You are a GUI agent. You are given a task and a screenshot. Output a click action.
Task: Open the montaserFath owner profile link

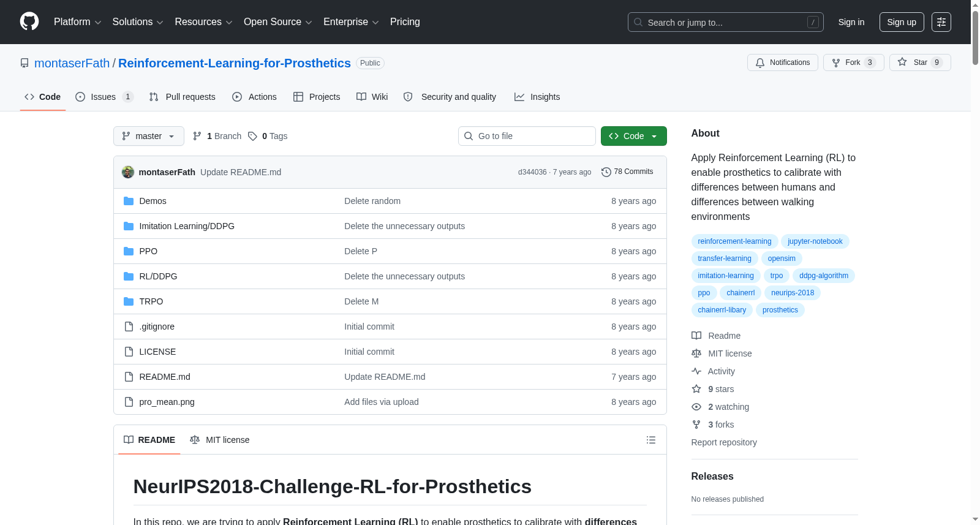72,63
